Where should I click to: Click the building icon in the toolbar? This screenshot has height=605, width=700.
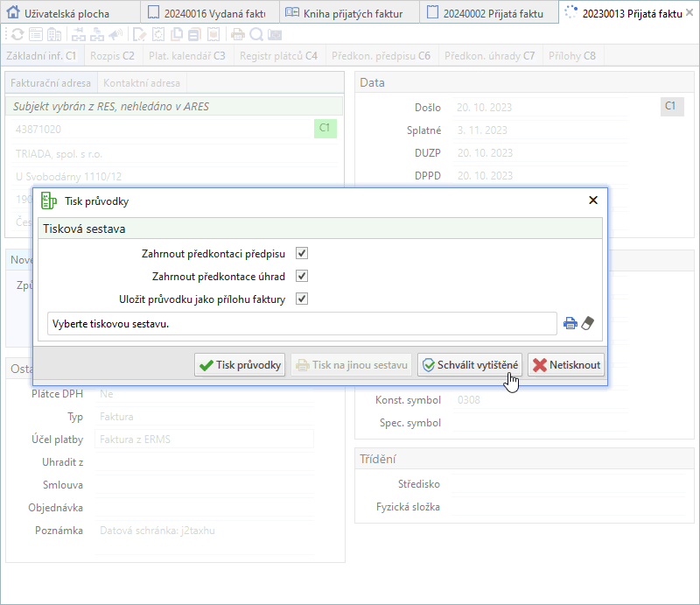tap(54, 34)
